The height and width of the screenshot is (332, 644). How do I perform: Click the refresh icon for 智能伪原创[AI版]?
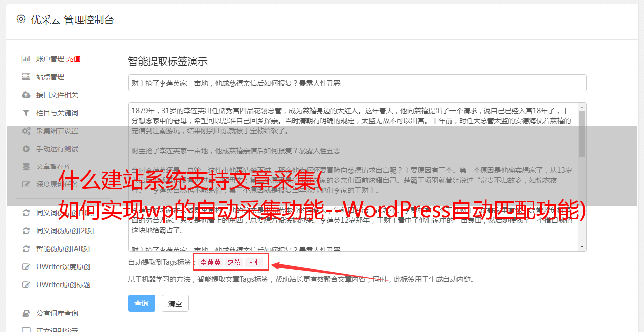coord(26,249)
